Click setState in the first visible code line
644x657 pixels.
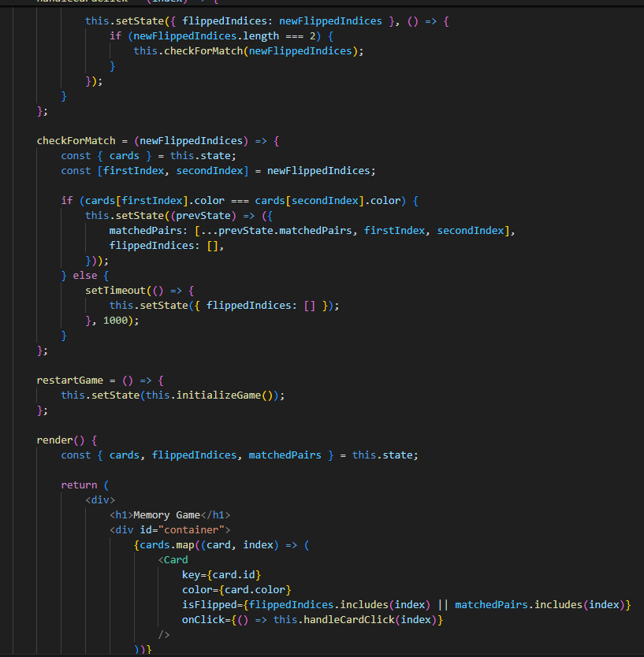point(140,21)
